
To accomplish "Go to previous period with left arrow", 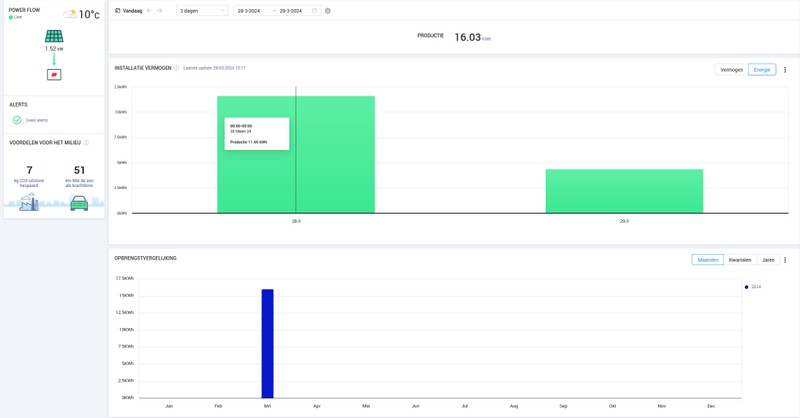I will tap(149, 11).
